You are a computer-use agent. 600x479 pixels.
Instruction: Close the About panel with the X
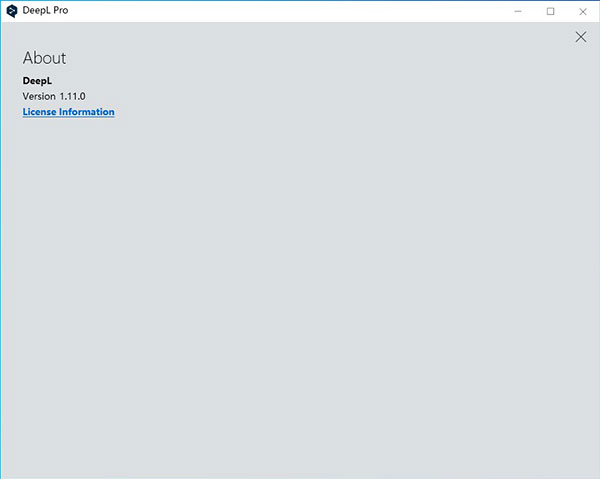581,37
